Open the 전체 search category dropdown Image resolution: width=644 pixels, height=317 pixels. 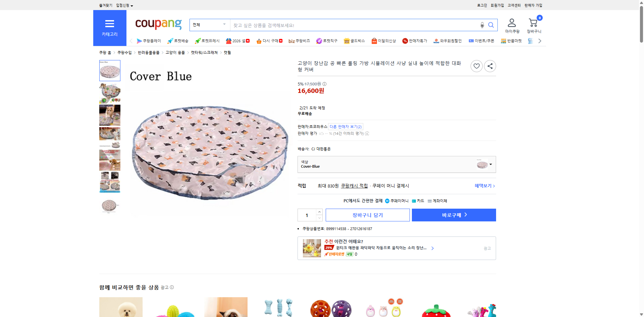tap(210, 25)
